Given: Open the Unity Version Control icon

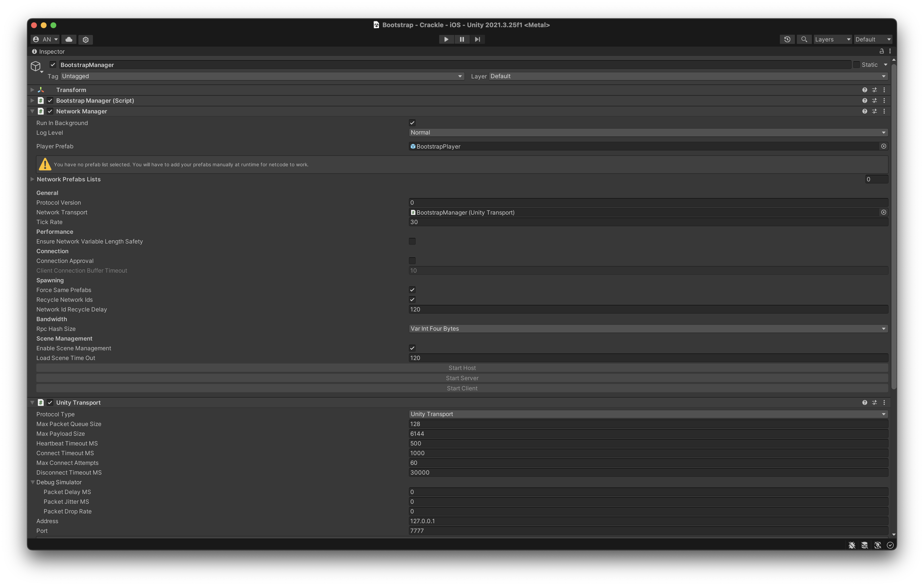Looking at the screenshot, I should [x=85, y=40].
